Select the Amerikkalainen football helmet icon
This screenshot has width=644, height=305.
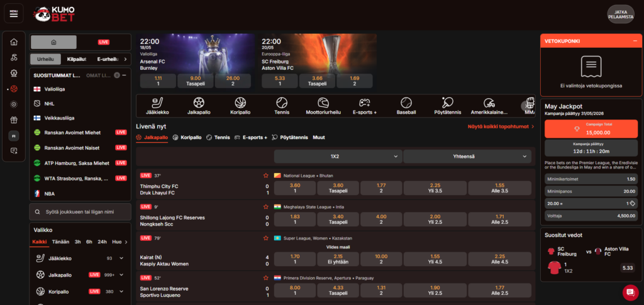[489, 106]
